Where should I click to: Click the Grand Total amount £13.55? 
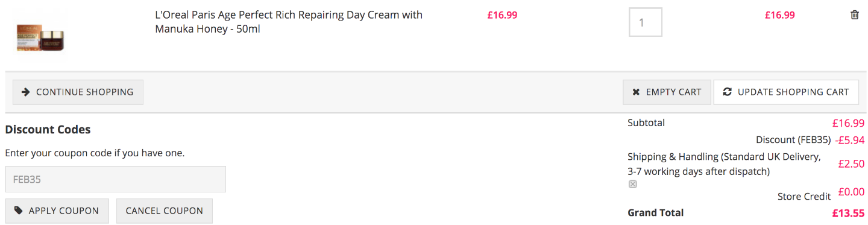pos(849,213)
